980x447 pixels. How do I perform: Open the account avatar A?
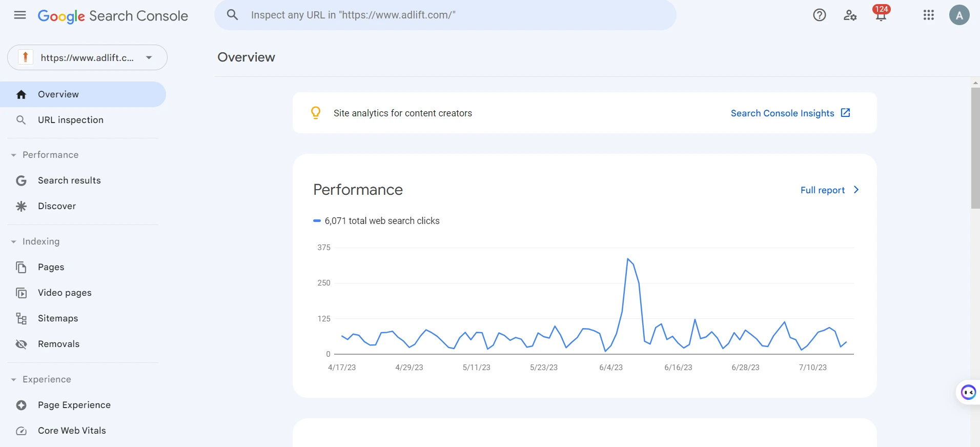[959, 15]
